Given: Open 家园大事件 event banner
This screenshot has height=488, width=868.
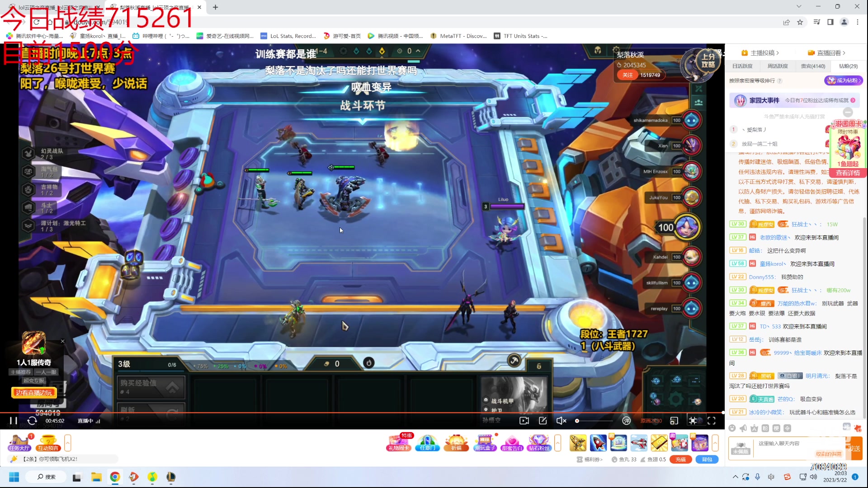Looking at the screenshot, I should point(794,100).
